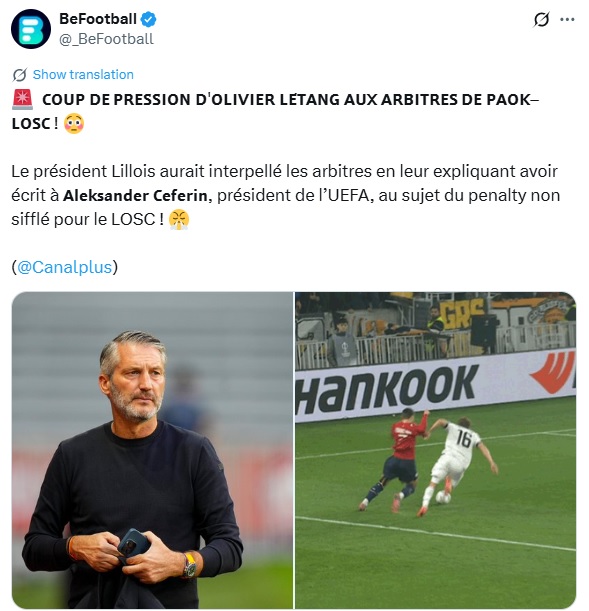Click the BeFootball display name

(98, 19)
